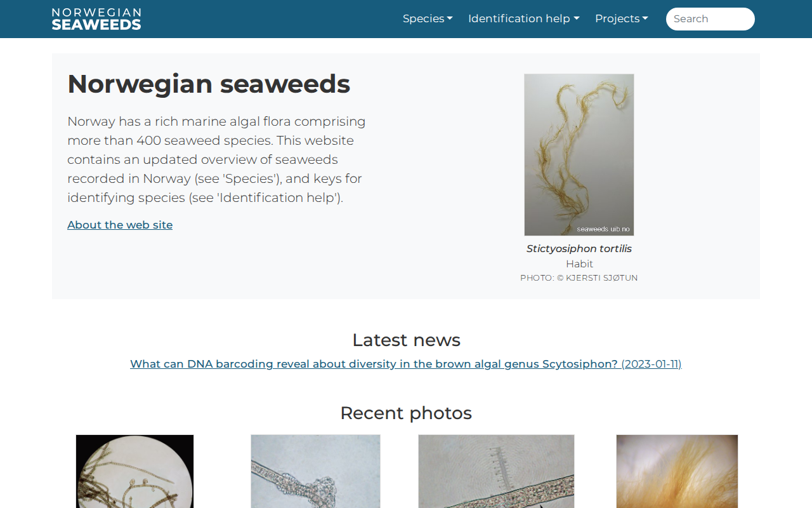The image size is (812, 508).
Task: Open the Projects dropdown menu
Action: [x=621, y=18]
